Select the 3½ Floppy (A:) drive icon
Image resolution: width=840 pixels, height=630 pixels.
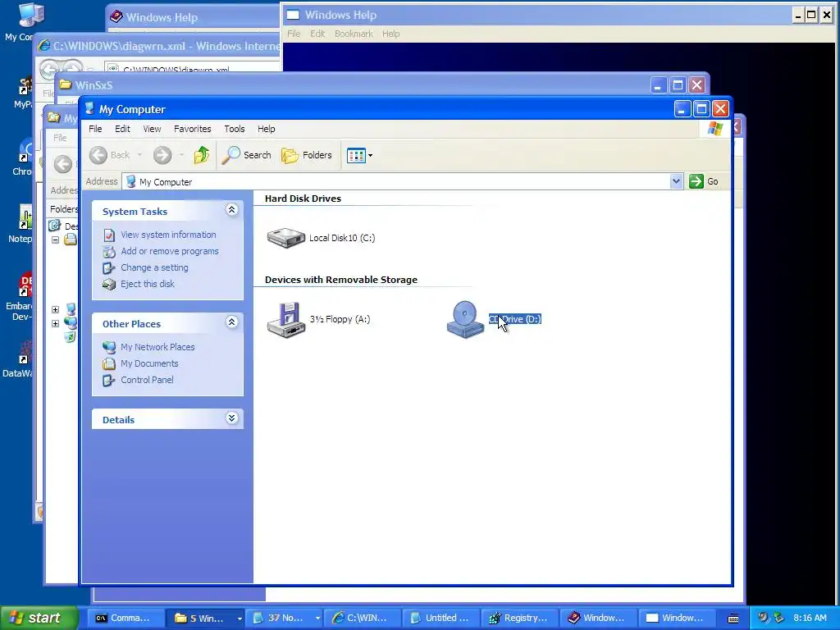coord(286,320)
